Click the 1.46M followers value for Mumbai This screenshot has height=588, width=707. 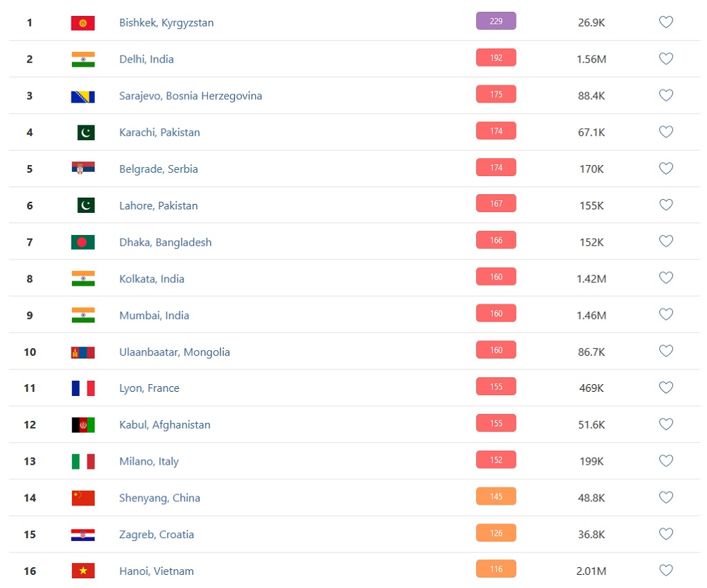click(591, 315)
